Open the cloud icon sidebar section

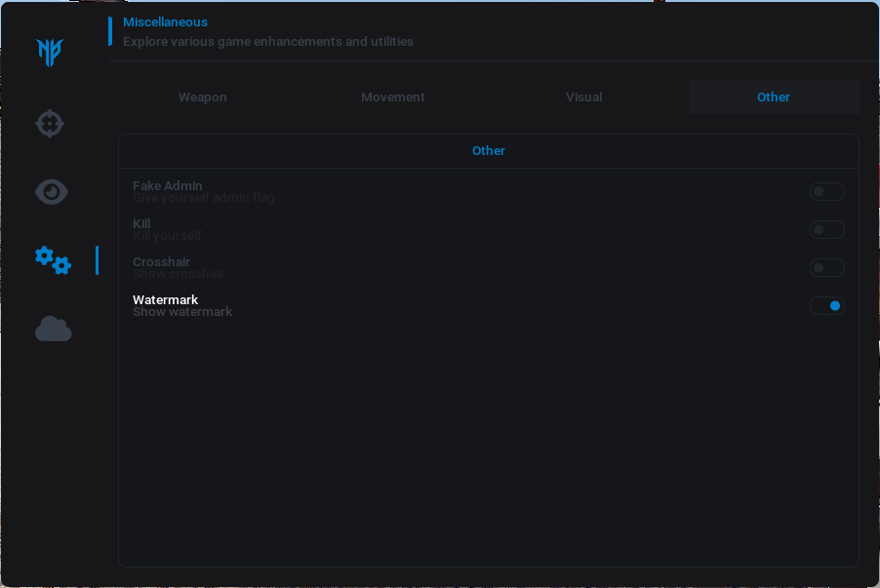coord(54,330)
